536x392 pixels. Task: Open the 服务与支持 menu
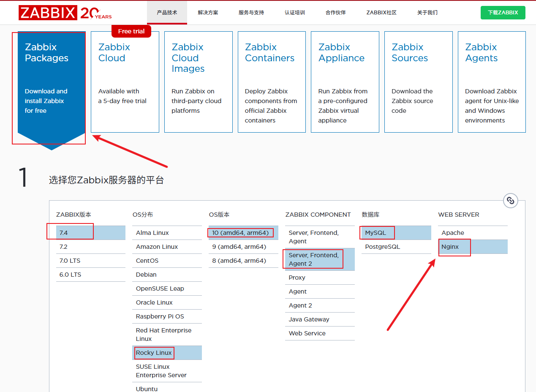tap(251, 13)
